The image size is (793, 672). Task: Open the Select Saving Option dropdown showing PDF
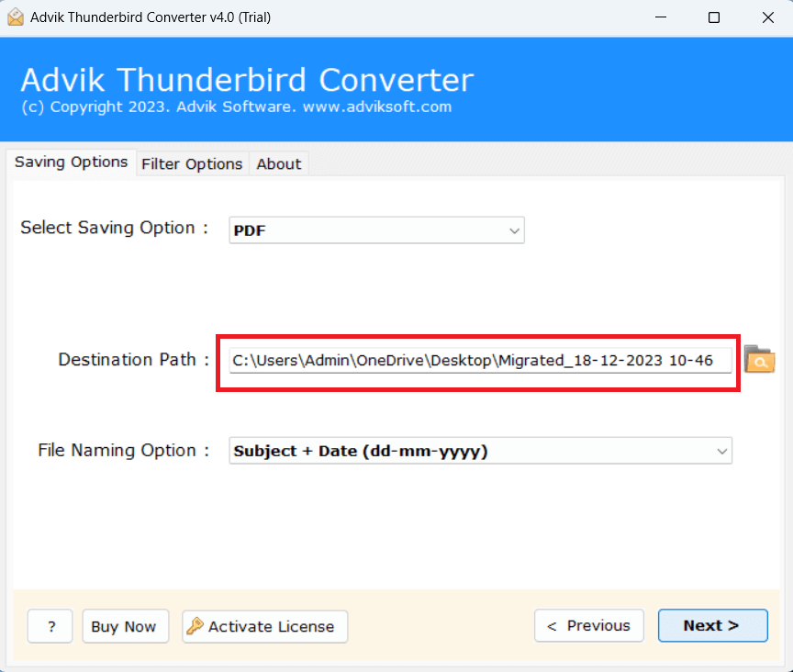pyautogui.click(x=376, y=230)
